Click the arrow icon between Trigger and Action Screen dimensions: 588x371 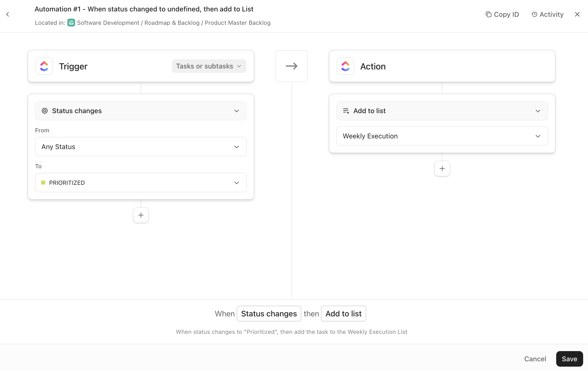coord(291,66)
